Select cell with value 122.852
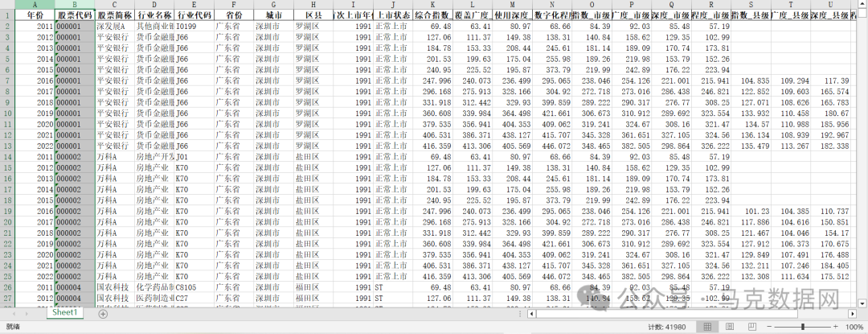 [751, 92]
